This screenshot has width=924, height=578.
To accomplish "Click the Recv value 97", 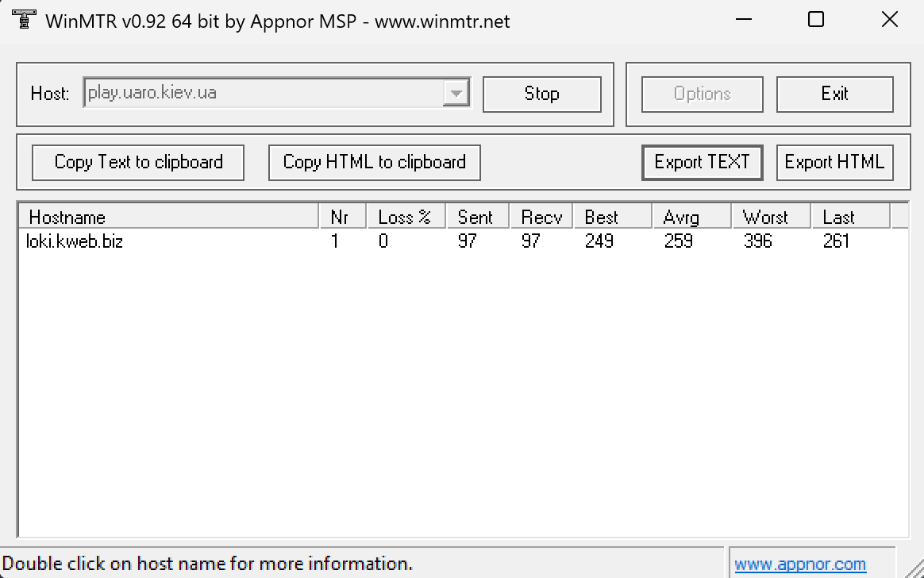I will pyautogui.click(x=531, y=241).
